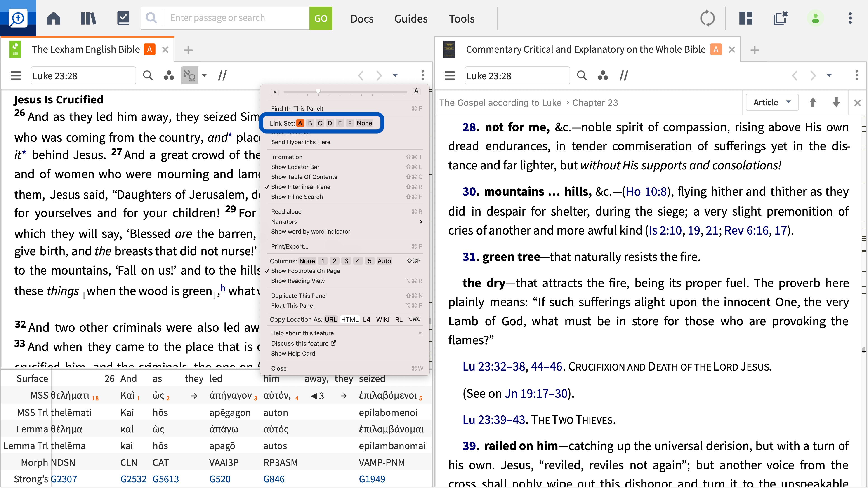
Task: Click the search magnifier in command box
Action: point(152,18)
